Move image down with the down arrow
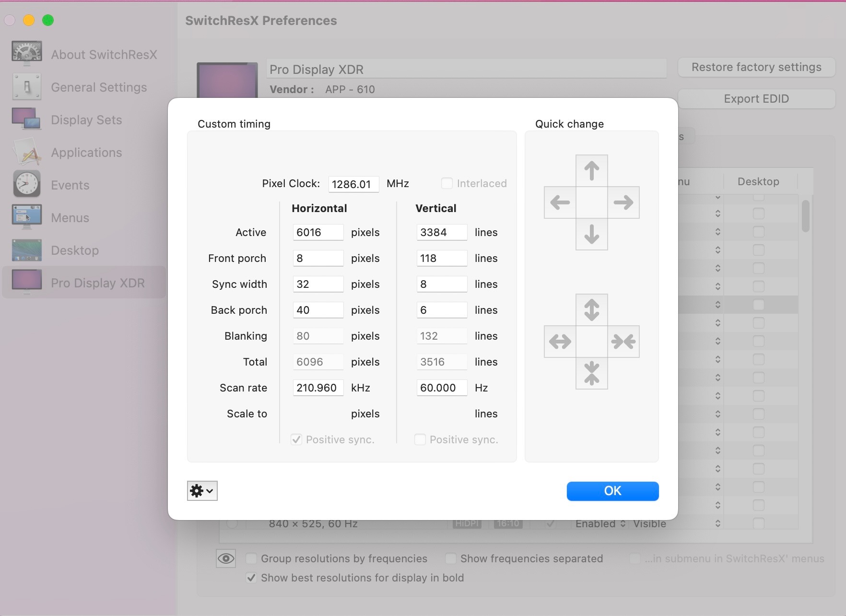Image resolution: width=846 pixels, height=616 pixels. (x=592, y=234)
